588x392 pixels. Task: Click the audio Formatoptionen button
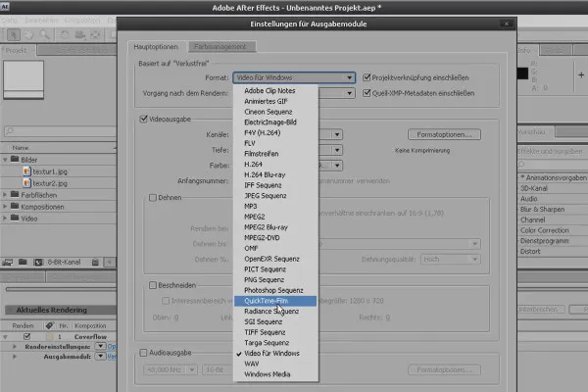[444, 369]
